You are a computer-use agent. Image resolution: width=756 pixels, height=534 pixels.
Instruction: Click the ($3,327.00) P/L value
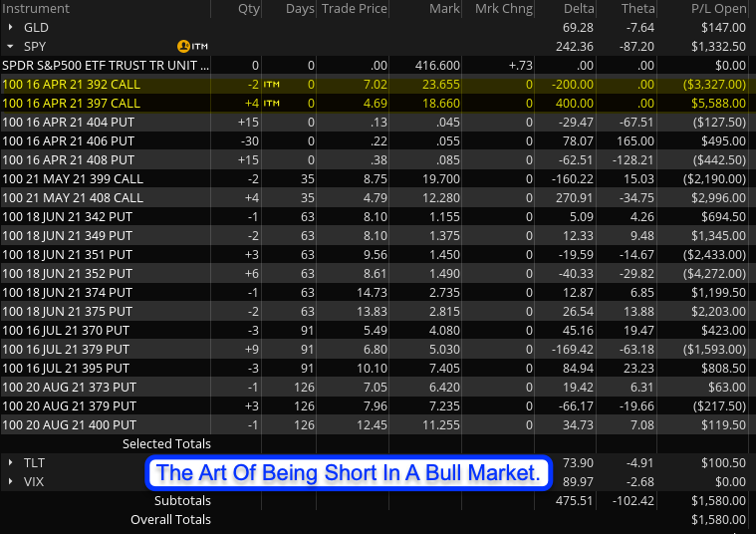pos(714,85)
